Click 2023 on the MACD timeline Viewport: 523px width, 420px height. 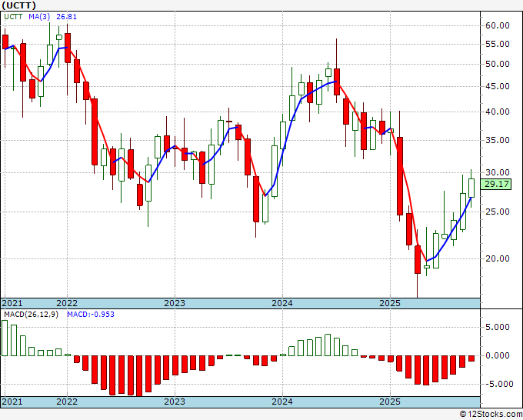(x=175, y=402)
